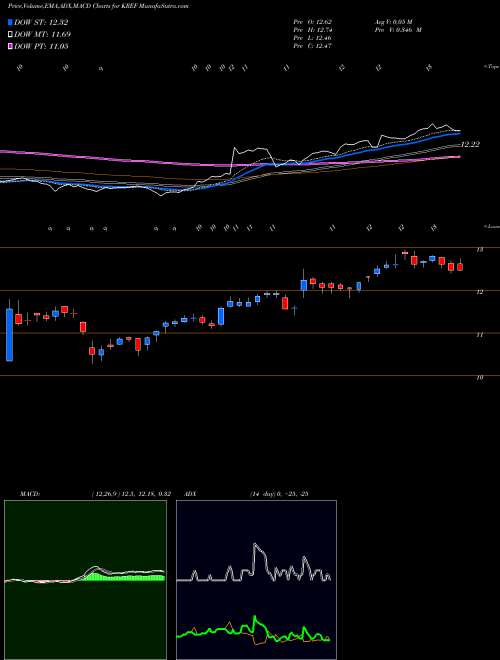Click the white DOW MT legend swatch

(11, 35)
